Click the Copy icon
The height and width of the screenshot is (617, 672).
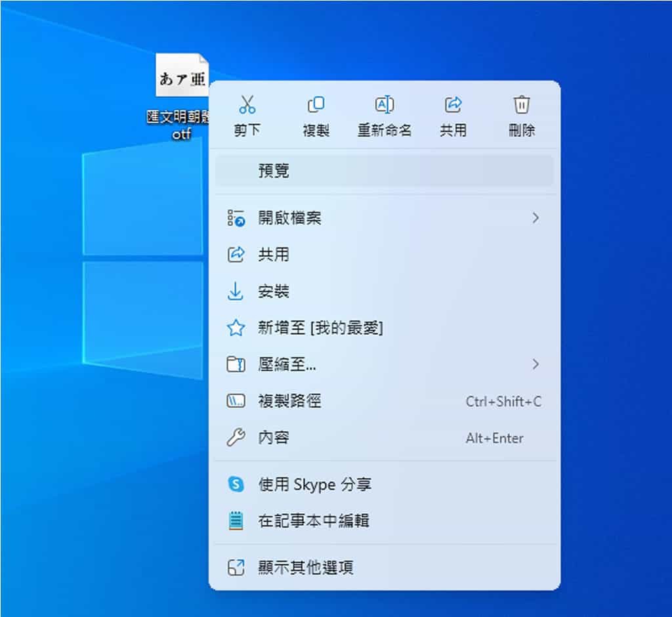pos(316,104)
